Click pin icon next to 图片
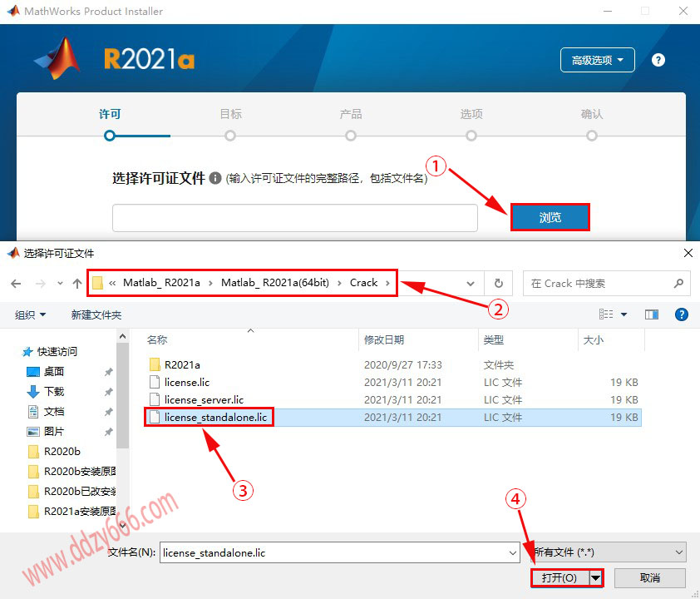The width and height of the screenshot is (700, 599). 108,432
